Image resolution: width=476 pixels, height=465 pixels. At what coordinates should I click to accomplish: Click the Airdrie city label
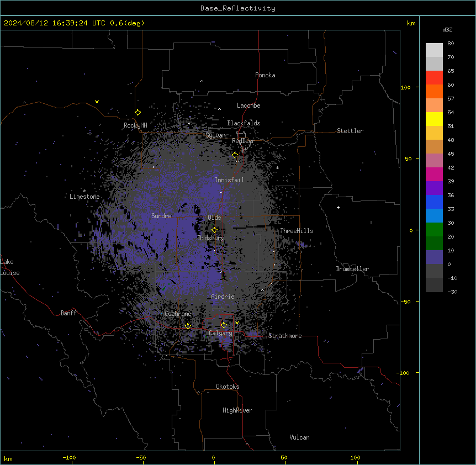pyautogui.click(x=223, y=297)
